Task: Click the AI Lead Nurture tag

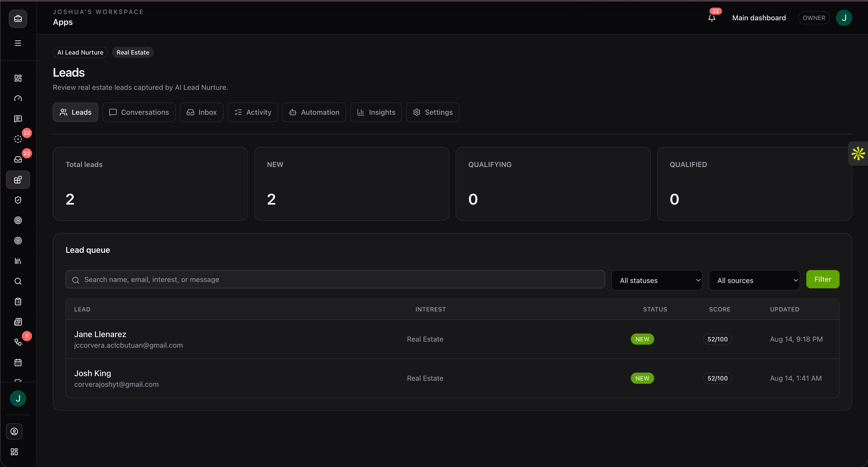Action: (x=80, y=52)
